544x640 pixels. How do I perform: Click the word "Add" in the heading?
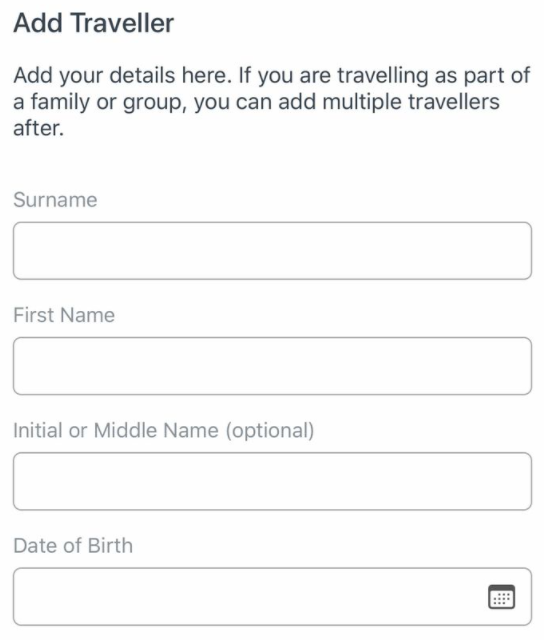(x=38, y=23)
